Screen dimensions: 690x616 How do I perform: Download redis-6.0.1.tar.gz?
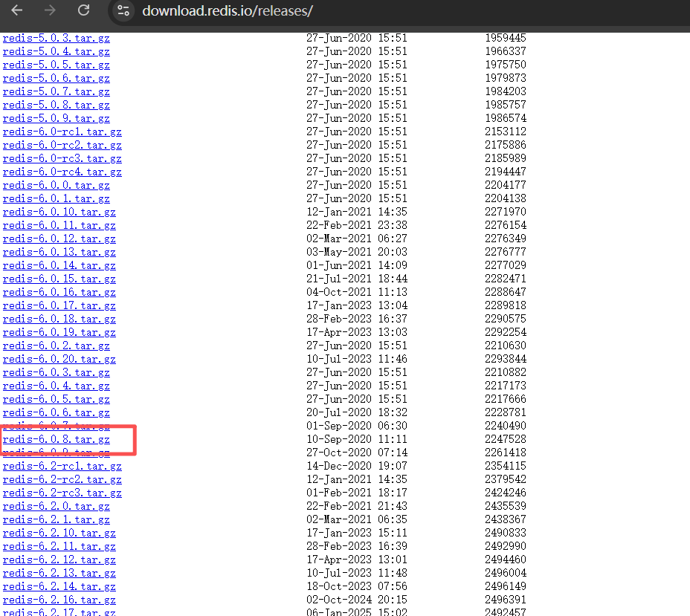(57, 198)
